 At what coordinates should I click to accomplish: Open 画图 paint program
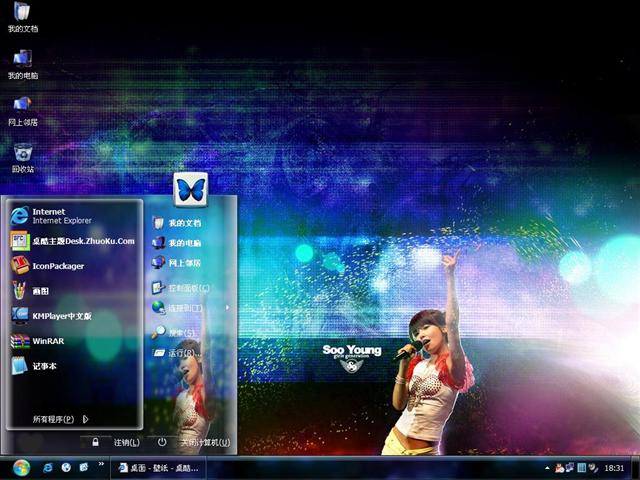[74, 291]
